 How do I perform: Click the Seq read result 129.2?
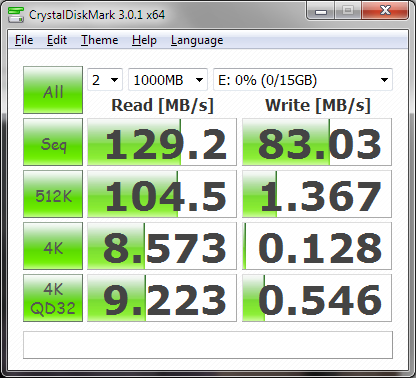162,142
